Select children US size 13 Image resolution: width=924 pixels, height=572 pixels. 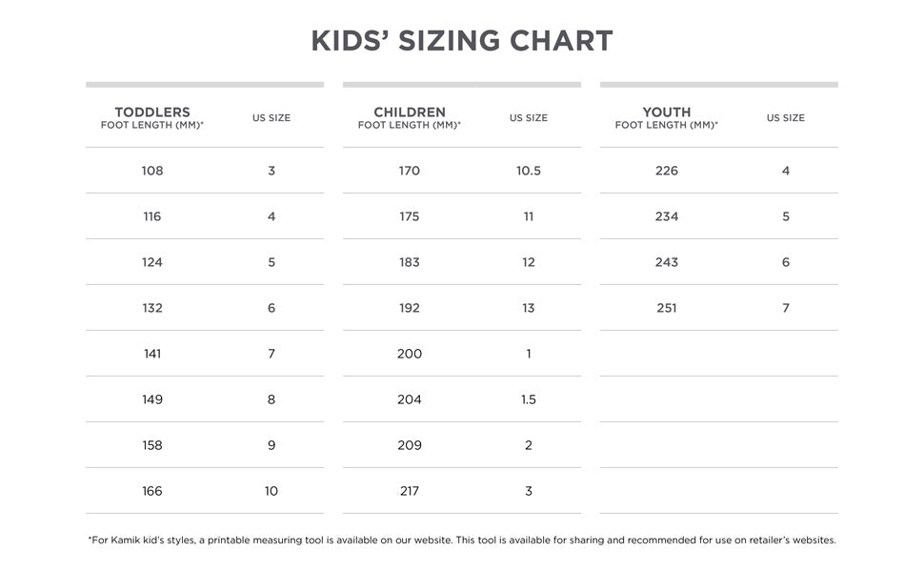point(529,308)
